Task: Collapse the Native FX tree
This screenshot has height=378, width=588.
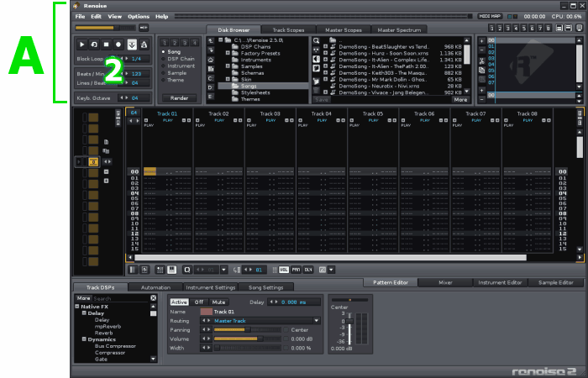Action: coord(77,307)
